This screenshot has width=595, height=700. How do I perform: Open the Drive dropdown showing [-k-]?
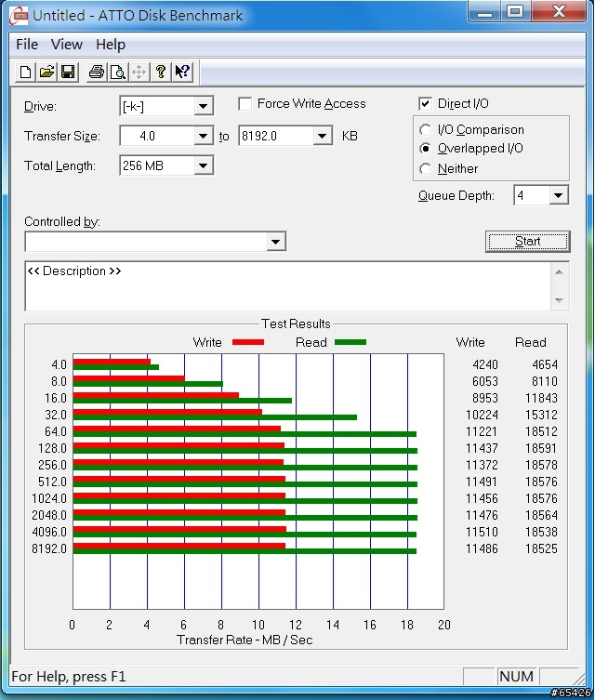tap(203, 106)
